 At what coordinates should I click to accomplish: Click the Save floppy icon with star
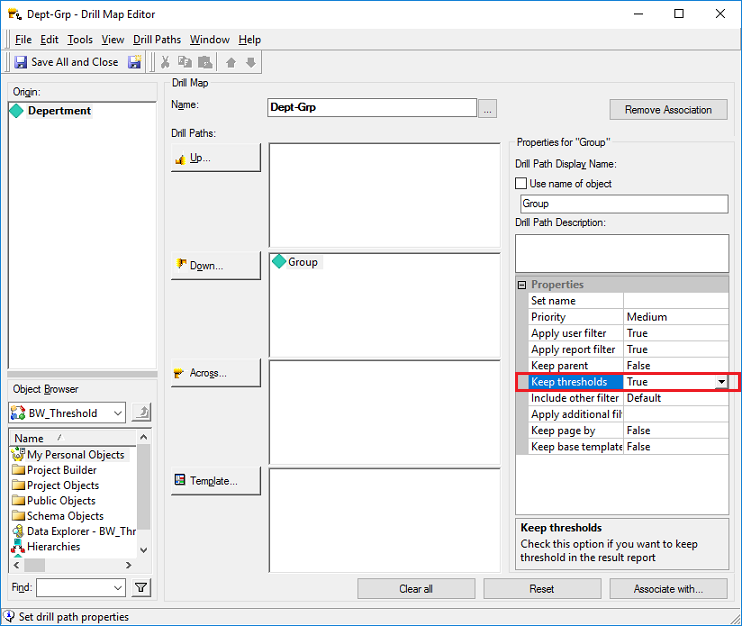click(135, 62)
